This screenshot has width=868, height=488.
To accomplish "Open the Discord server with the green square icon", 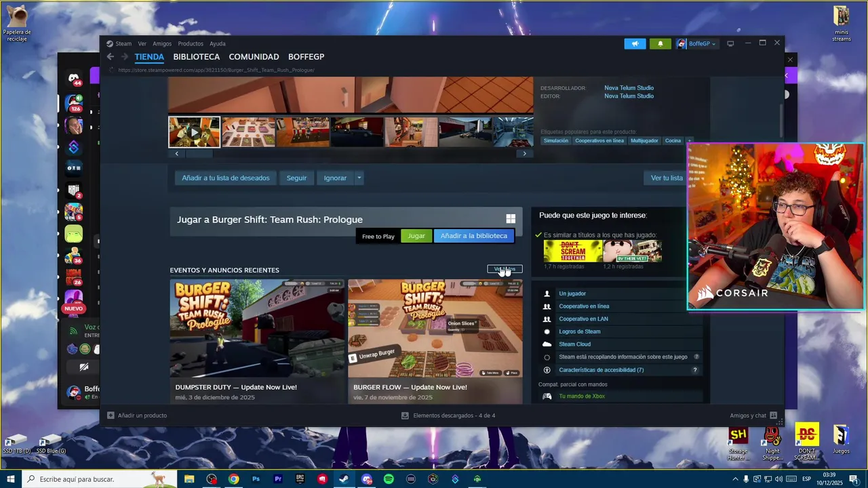I will tap(74, 235).
